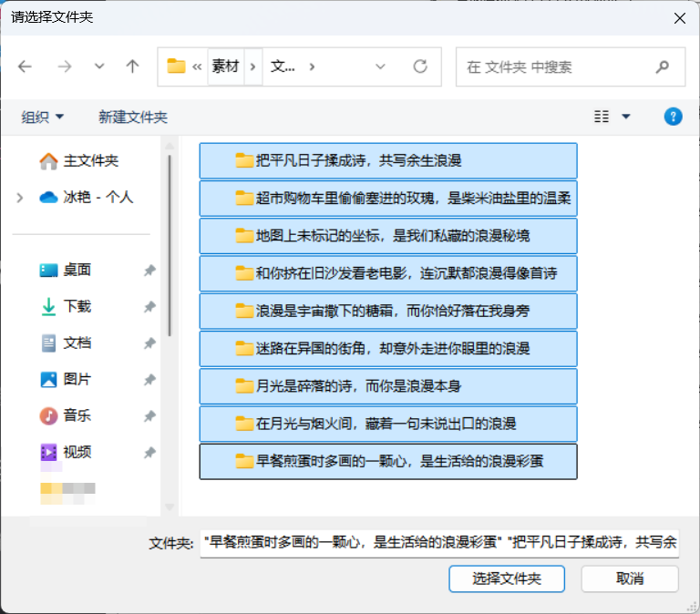Select folder 在月光与烟火间
The image size is (700, 614).
[388, 424]
